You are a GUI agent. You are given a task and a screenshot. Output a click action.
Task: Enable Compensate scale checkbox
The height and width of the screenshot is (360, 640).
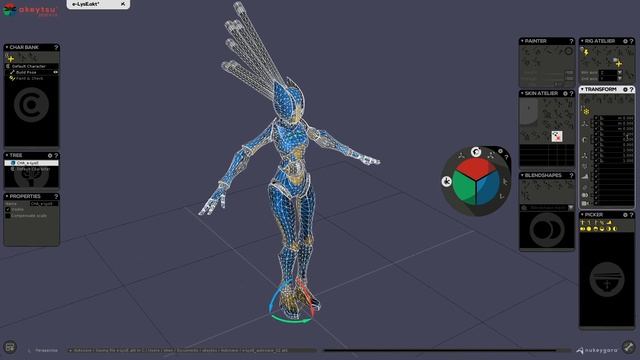7,216
